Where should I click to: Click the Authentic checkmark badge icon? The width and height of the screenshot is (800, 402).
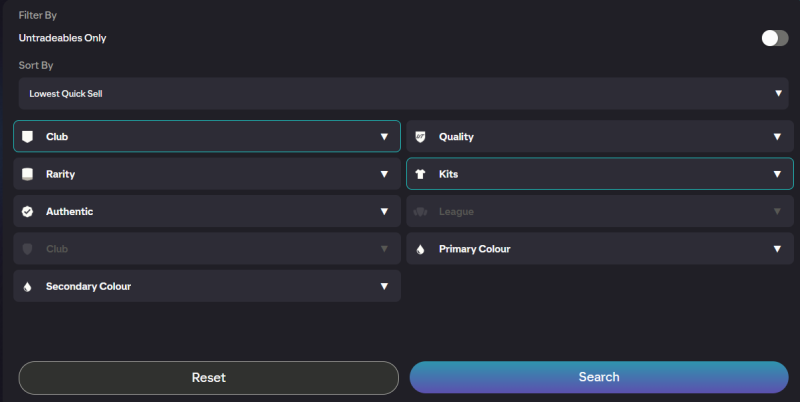click(x=28, y=212)
